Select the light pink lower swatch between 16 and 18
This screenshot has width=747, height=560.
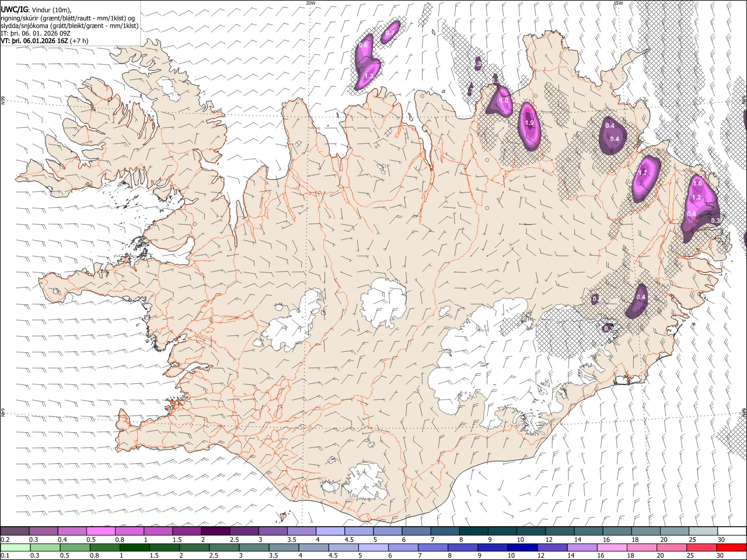[612, 547]
